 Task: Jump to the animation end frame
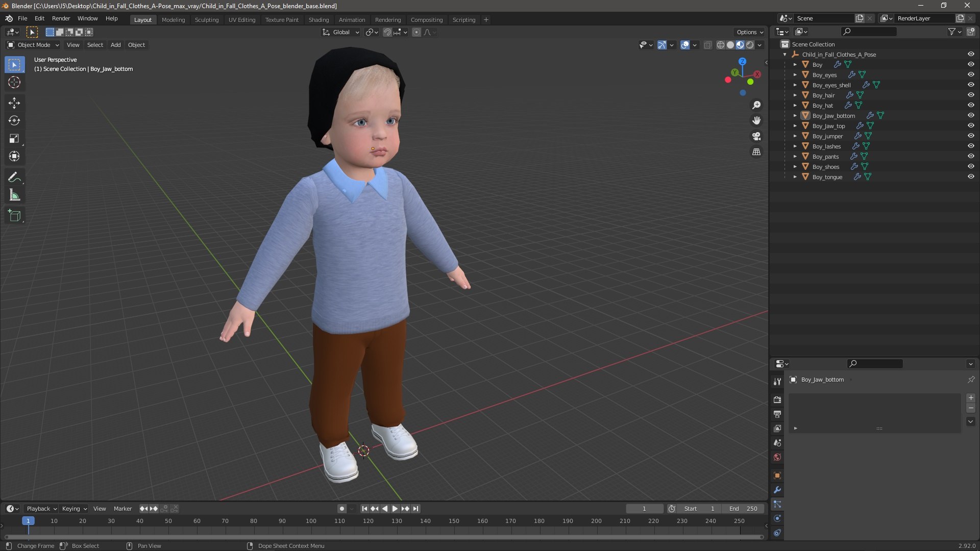pos(416,509)
